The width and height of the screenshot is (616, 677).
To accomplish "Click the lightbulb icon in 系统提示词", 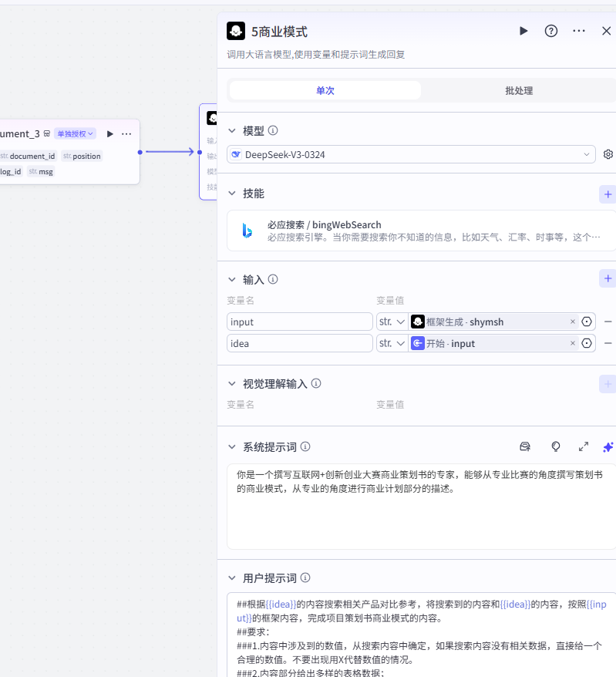I will coord(556,447).
